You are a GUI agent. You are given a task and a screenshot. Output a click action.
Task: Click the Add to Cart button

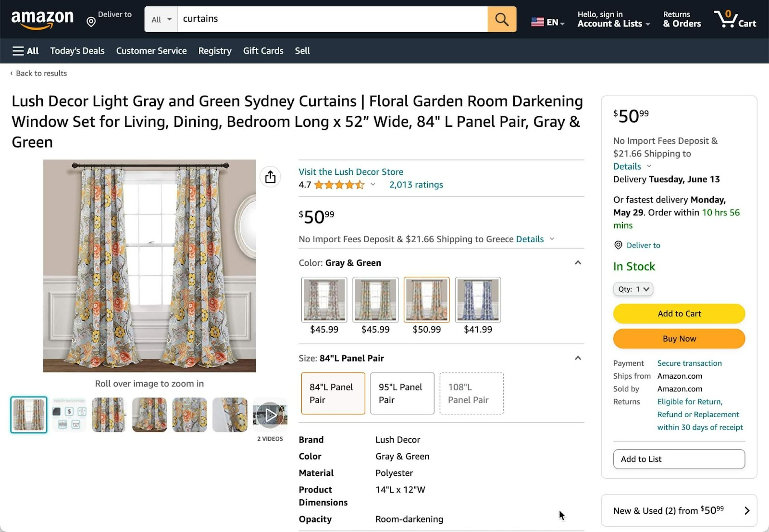point(679,313)
